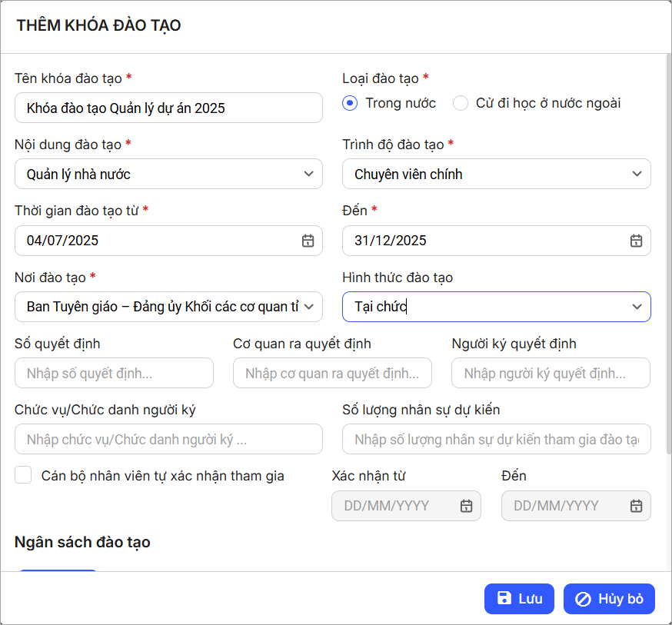Tick Cán bộ nhân viên tự xác nhận checkbox

pos(23,475)
